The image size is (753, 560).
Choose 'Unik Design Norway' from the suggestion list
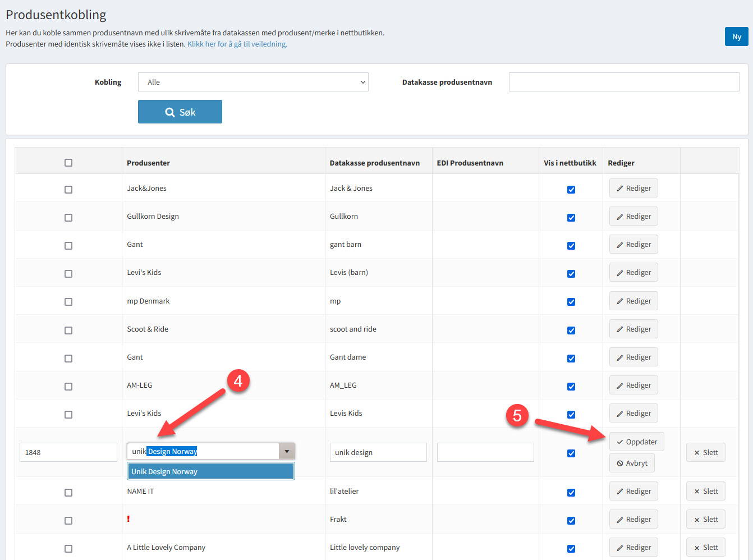coord(210,471)
